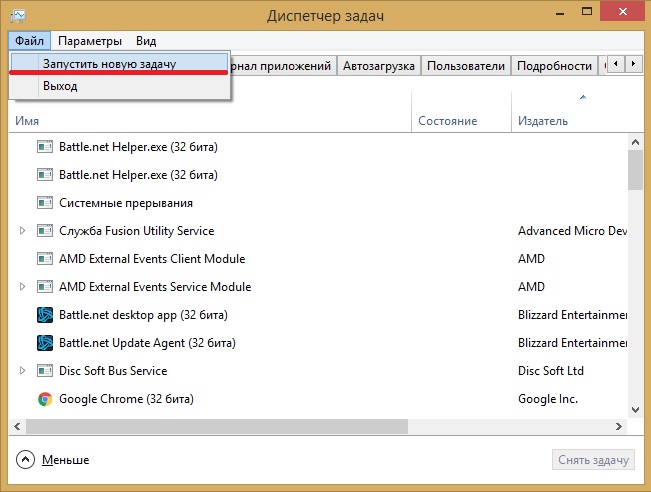The width and height of the screenshot is (651, 492).
Task: Click the Advanced Micro Dev publisher cell
Action: [x=572, y=231]
